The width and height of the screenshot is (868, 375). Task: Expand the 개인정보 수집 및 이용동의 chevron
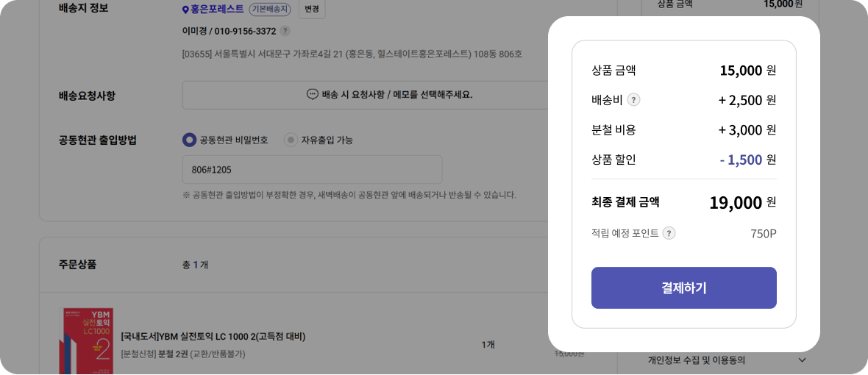[x=803, y=360]
